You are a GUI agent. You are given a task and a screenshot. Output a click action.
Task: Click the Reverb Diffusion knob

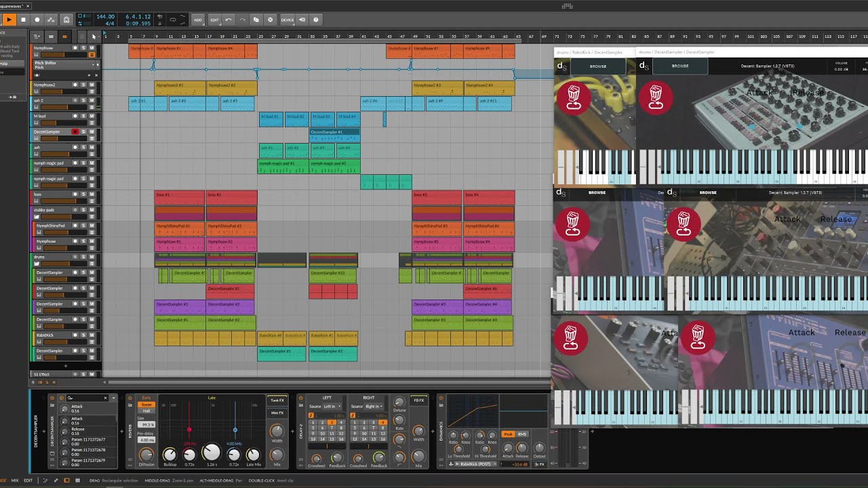(146, 454)
